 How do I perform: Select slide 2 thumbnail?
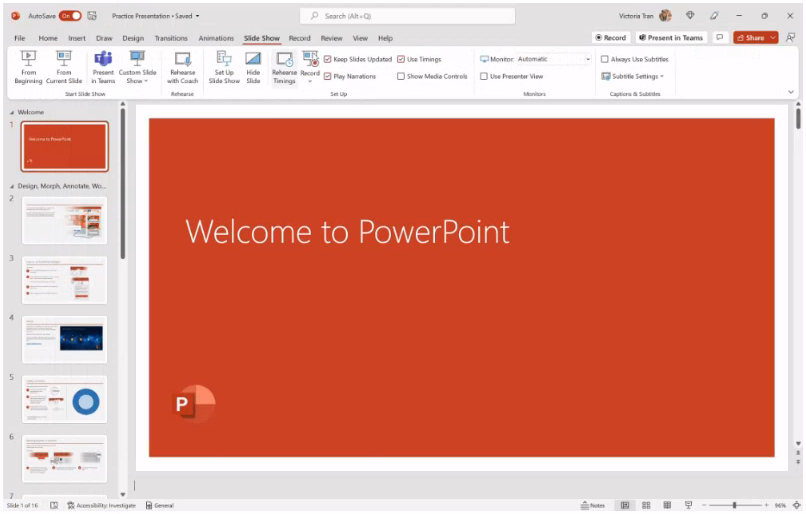pyautogui.click(x=65, y=221)
